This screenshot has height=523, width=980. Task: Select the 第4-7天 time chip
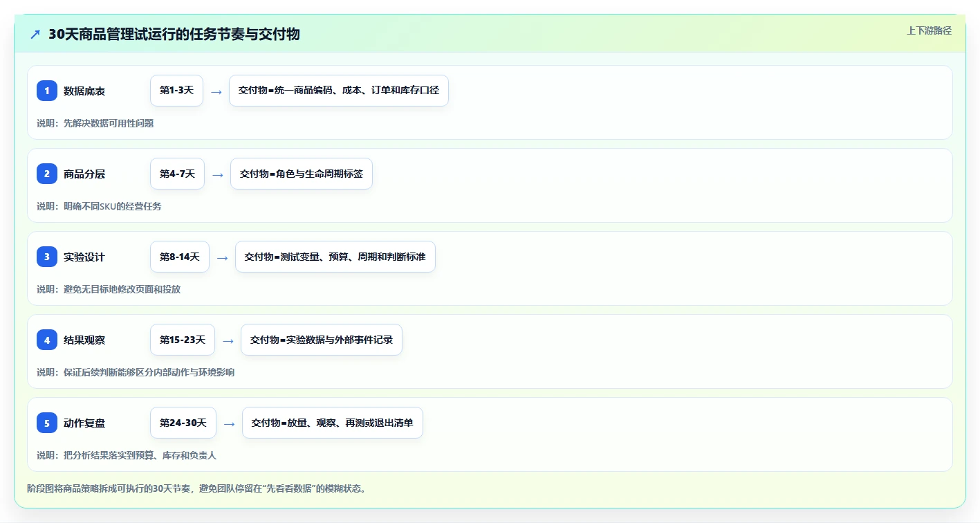pos(177,174)
